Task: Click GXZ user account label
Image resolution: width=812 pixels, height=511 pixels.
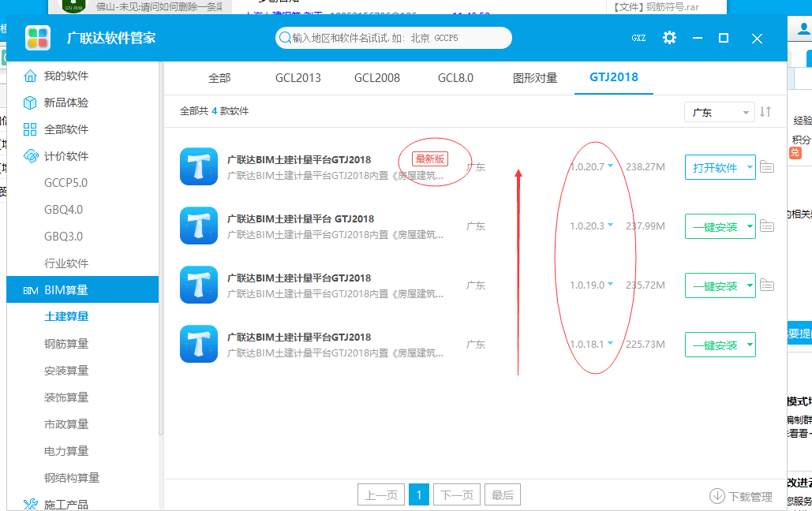Action: [638, 39]
